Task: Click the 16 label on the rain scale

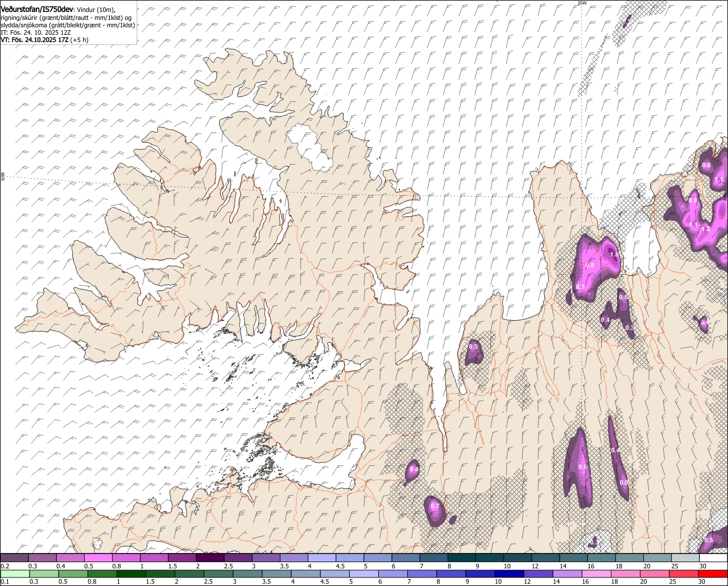Action: (585, 582)
